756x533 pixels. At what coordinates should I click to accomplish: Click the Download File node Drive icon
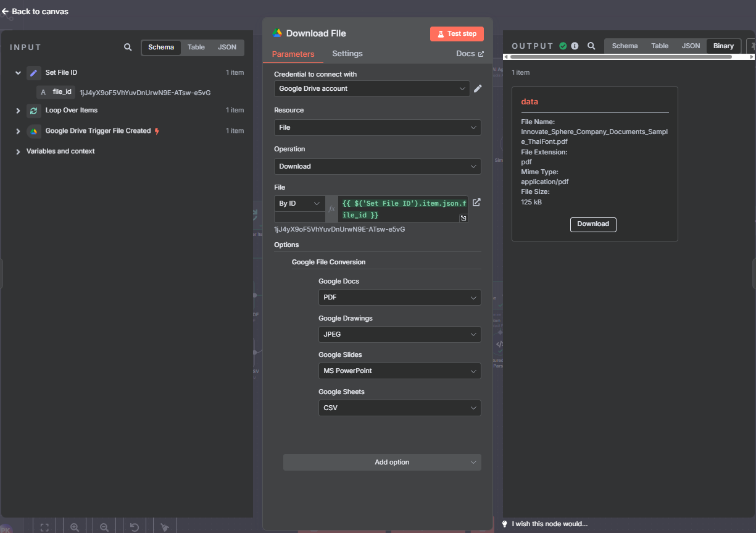tap(278, 33)
